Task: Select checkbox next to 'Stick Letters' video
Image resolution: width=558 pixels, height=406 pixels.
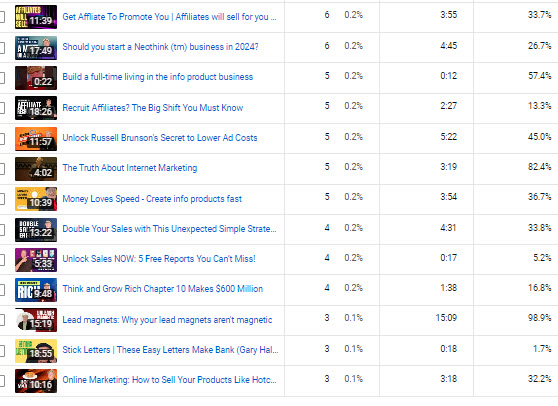Action: click(1, 351)
